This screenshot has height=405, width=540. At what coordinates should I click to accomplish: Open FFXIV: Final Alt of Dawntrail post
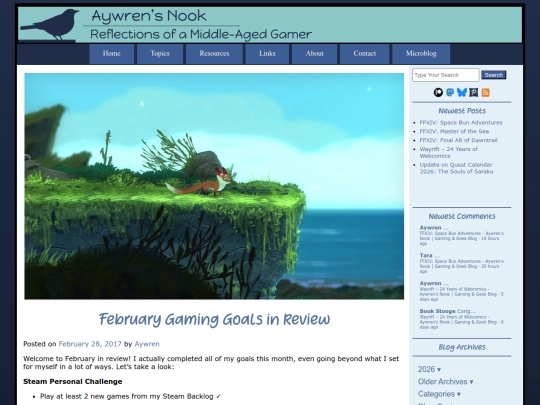pos(458,140)
